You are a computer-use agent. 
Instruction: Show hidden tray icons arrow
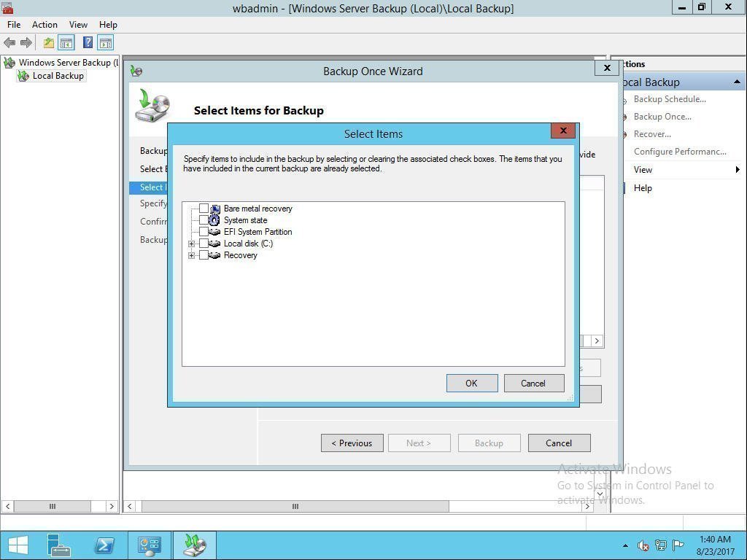click(x=625, y=545)
